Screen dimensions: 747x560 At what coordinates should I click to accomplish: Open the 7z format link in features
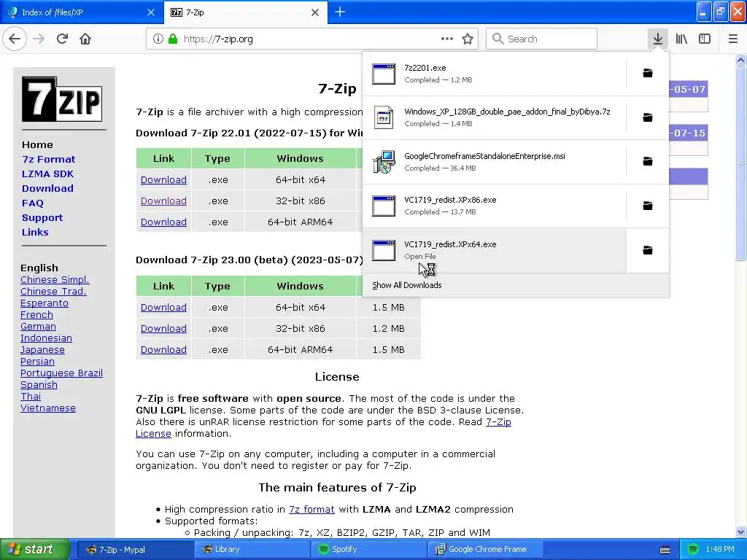311,509
